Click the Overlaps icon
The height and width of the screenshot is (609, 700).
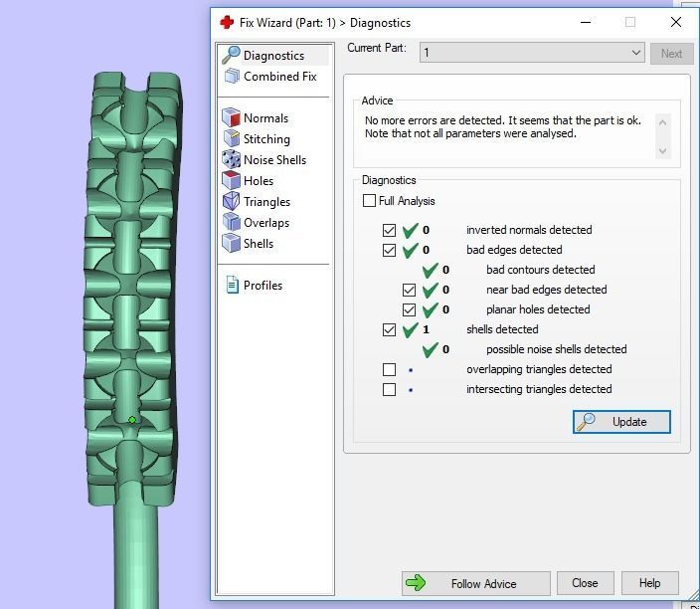click(x=232, y=222)
